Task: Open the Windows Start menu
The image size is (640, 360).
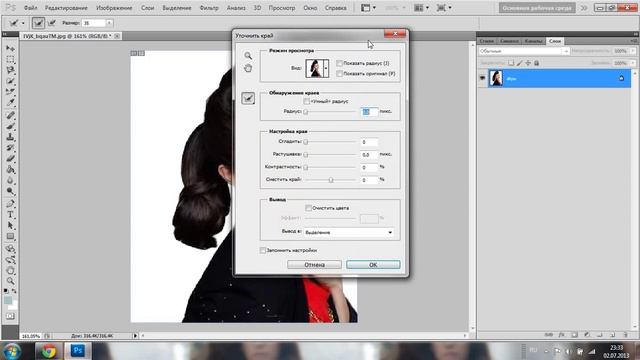Action: point(11,351)
